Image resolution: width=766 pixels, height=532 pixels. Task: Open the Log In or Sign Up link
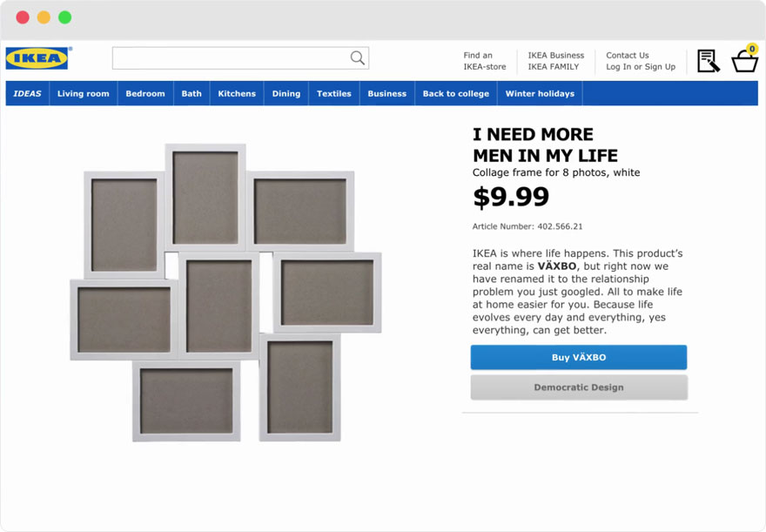pos(640,67)
